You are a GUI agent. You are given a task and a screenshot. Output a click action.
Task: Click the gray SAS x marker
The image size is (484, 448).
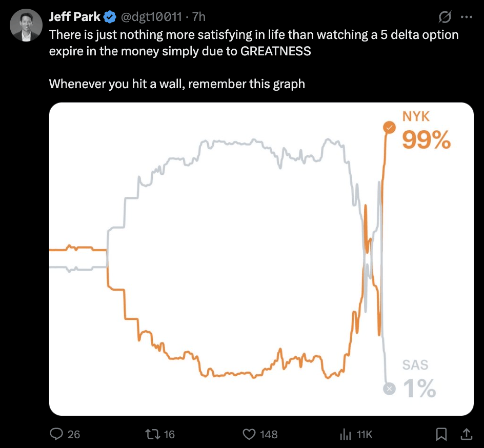pyautogui.click(x=389, y=389)
